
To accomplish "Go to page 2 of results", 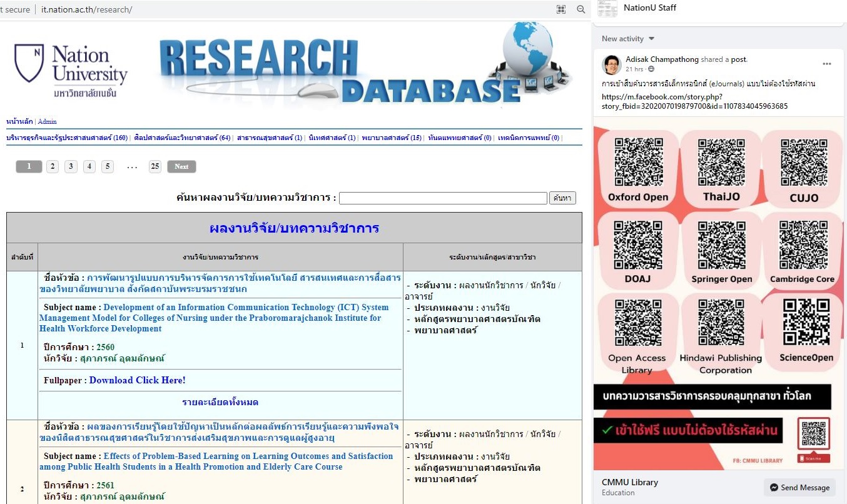I will [x=53, y=166].
